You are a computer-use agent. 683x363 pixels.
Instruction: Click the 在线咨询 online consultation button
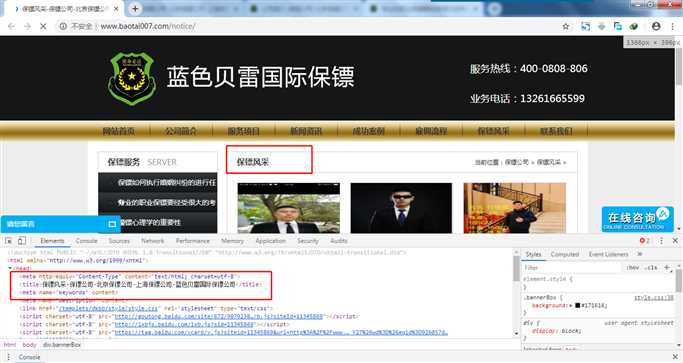pyautogui.click(x=637, y=219)
